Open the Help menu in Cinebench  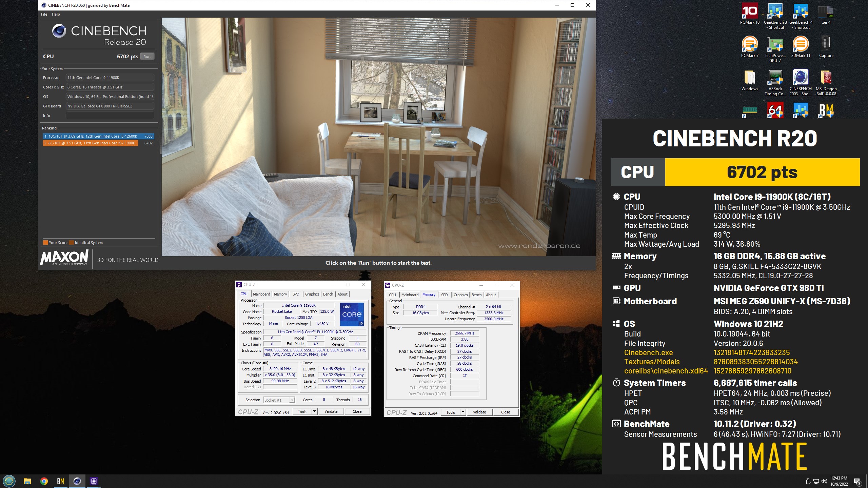coord(56,14)
